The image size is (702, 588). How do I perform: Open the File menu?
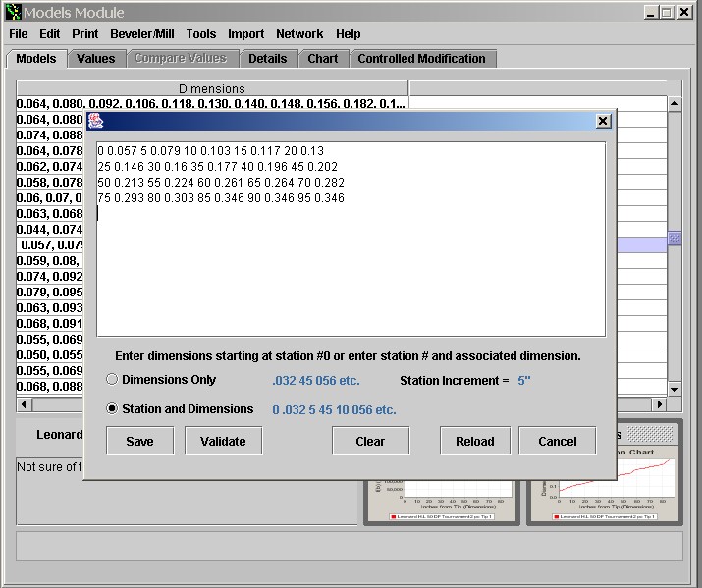19,34
